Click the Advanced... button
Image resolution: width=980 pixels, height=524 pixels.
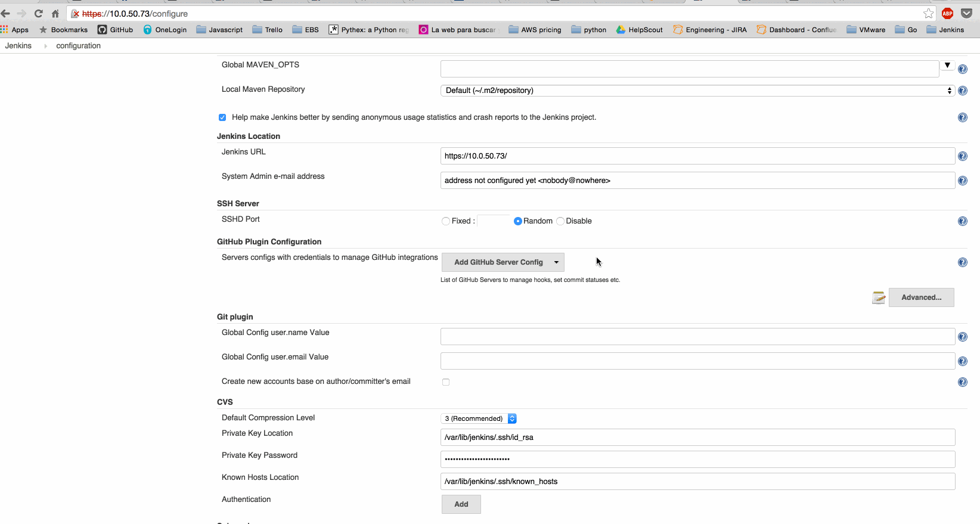921,297
